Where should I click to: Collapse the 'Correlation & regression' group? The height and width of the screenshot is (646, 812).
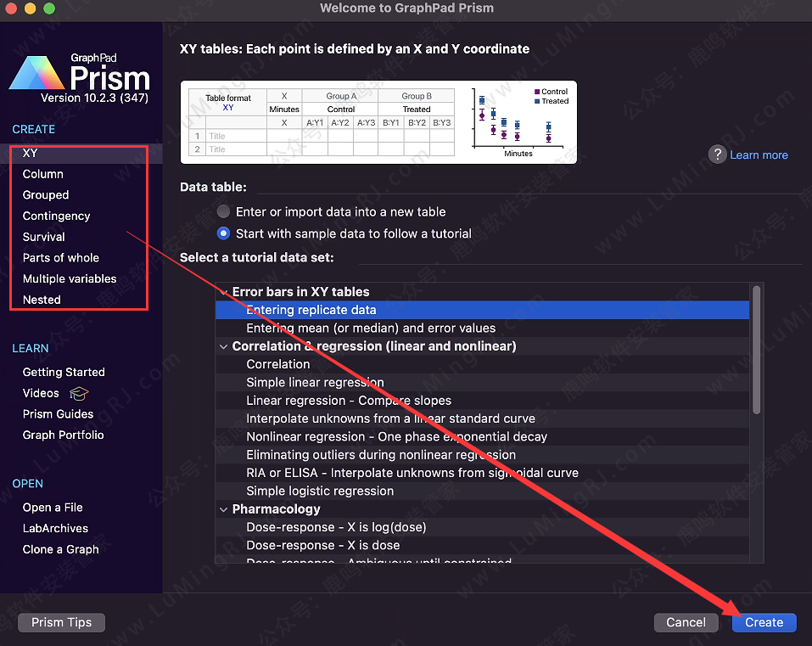point(224,346)
